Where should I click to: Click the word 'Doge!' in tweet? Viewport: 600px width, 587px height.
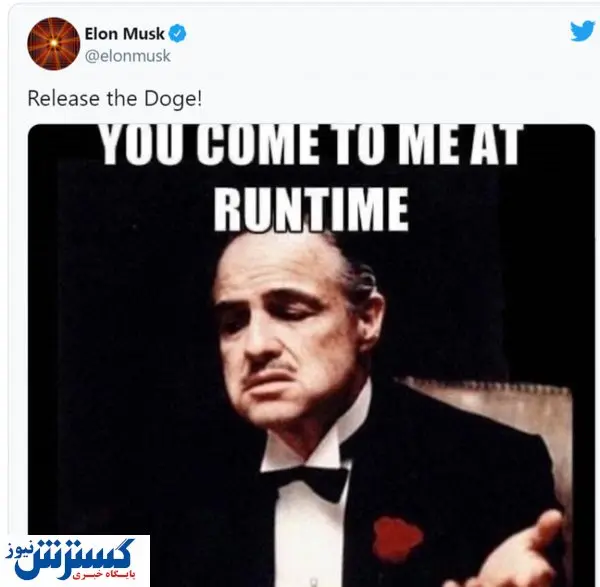pos(173,99)
